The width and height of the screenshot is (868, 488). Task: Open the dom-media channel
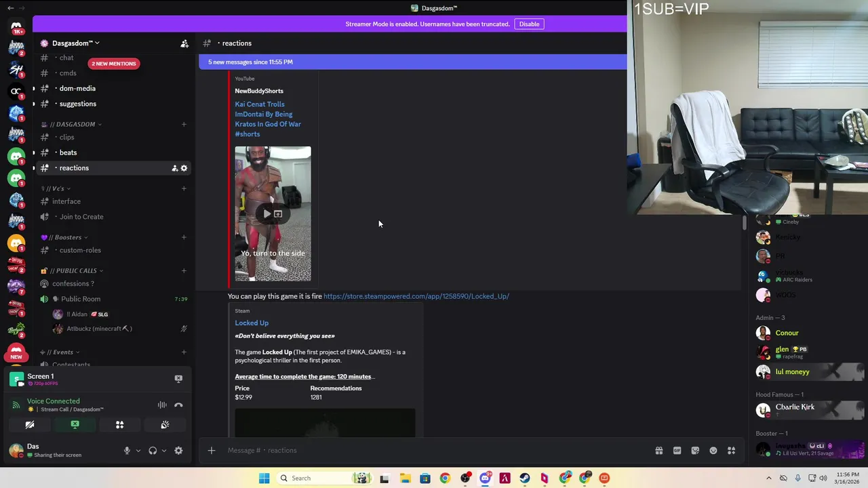pos(113,88)
